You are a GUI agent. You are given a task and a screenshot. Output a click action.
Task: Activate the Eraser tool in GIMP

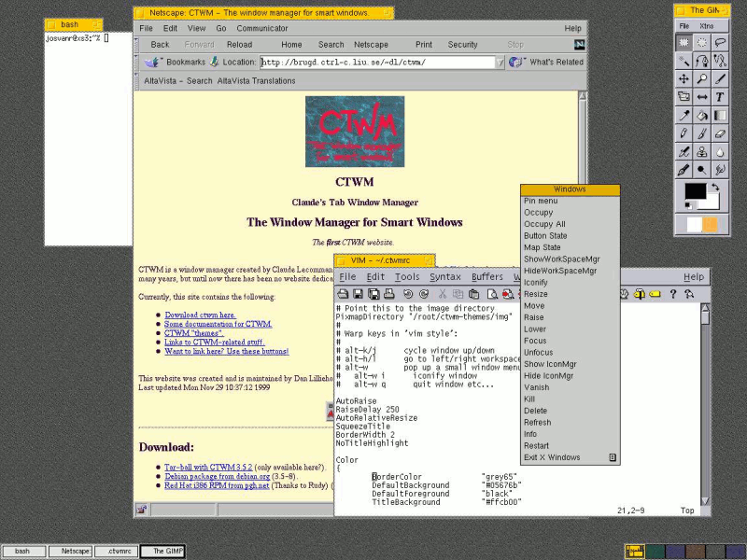click(721, 133)
